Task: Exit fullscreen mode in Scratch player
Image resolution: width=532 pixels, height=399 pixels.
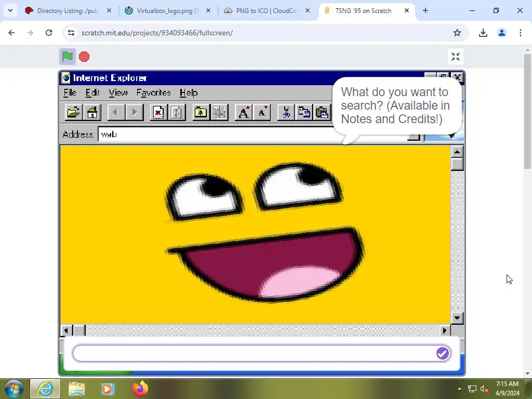Action: click(x=455, y=57)
